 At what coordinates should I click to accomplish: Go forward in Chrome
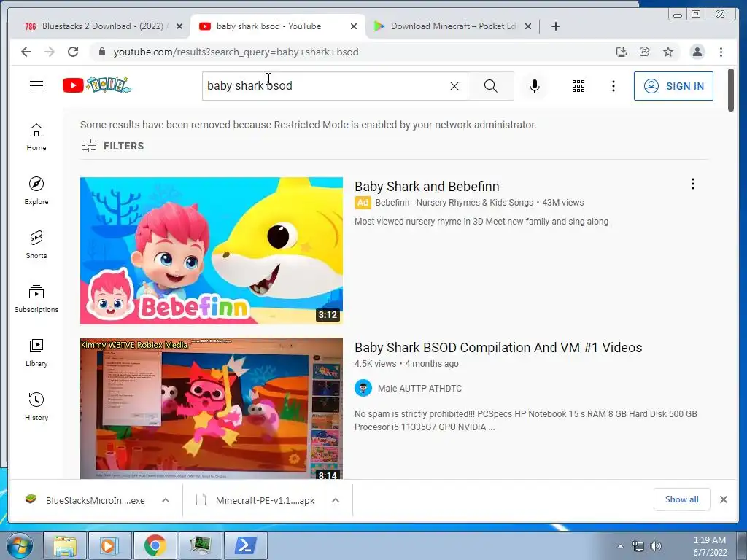click(50, 52)
